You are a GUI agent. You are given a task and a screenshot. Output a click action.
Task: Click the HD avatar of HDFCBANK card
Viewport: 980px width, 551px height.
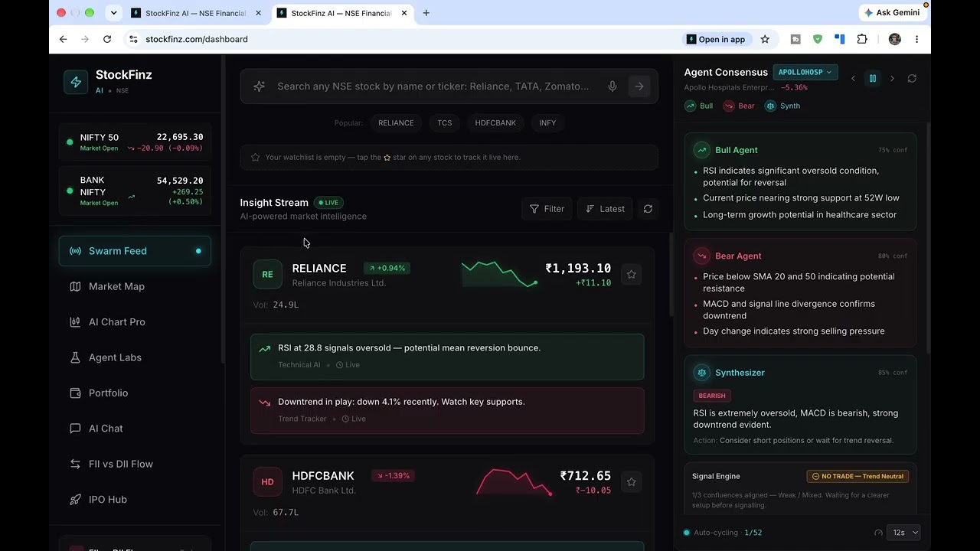point(267,482)
